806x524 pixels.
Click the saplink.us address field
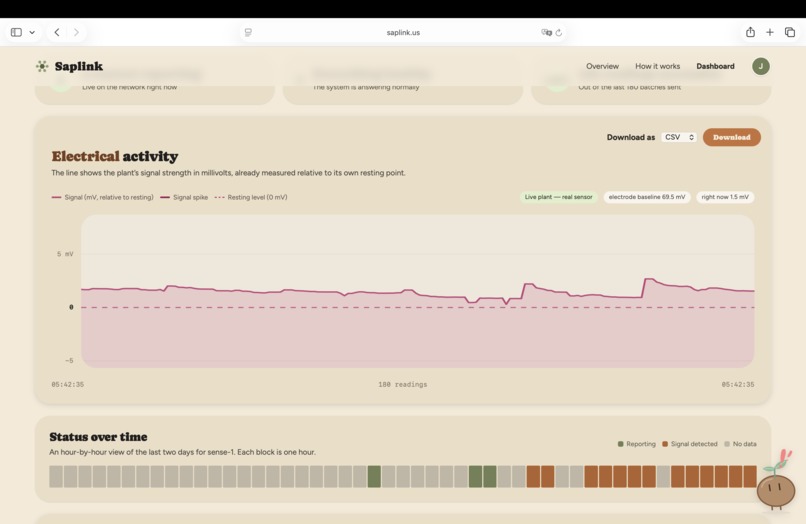403,32
